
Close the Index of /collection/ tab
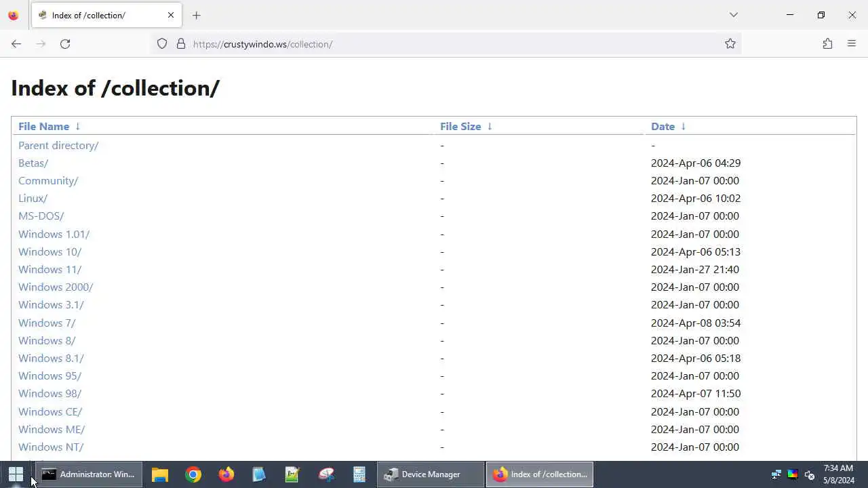[x=171, y=15]
